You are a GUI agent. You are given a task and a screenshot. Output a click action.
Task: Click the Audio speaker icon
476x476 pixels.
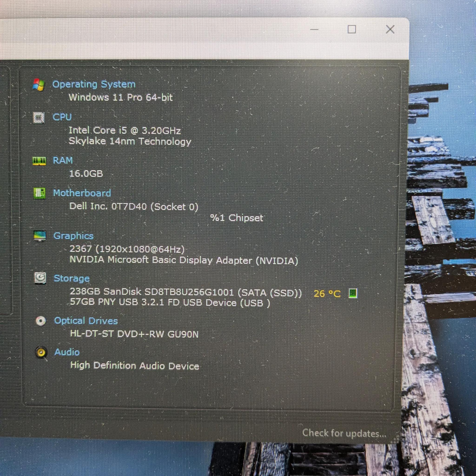tap(41, 353)
